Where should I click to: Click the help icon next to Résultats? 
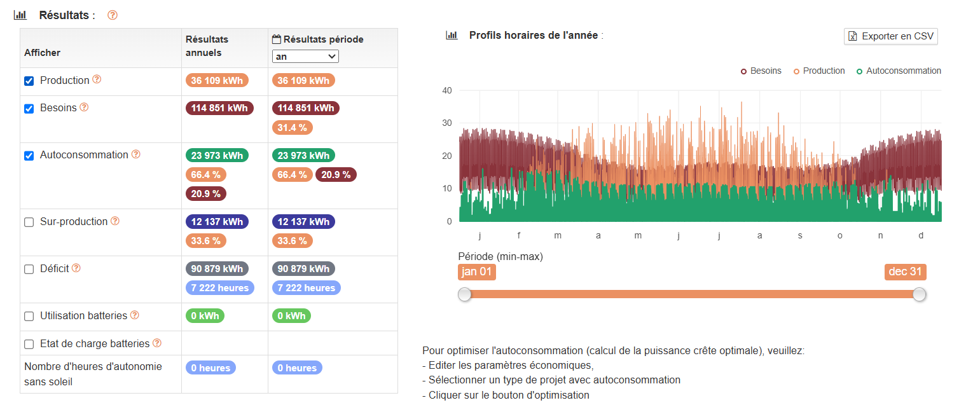(x=113, y=15)
